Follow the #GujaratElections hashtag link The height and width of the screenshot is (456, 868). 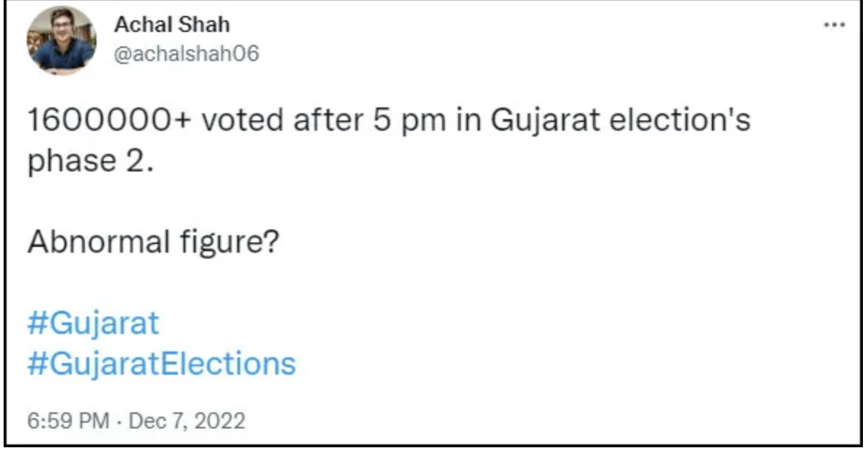(x=161, y=362)
